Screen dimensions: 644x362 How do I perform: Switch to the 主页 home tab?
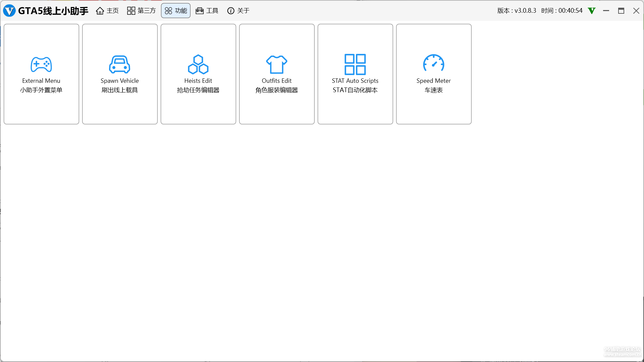(107, 11)
